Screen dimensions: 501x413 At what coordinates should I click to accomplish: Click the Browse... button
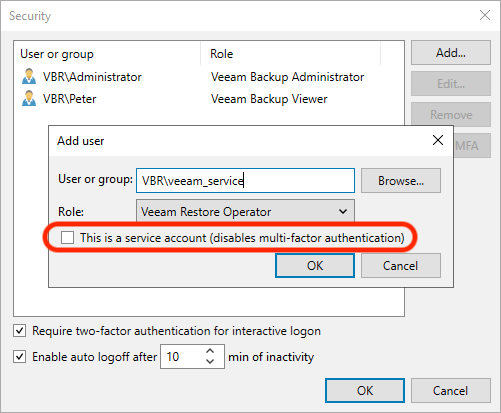pos(401,180)
